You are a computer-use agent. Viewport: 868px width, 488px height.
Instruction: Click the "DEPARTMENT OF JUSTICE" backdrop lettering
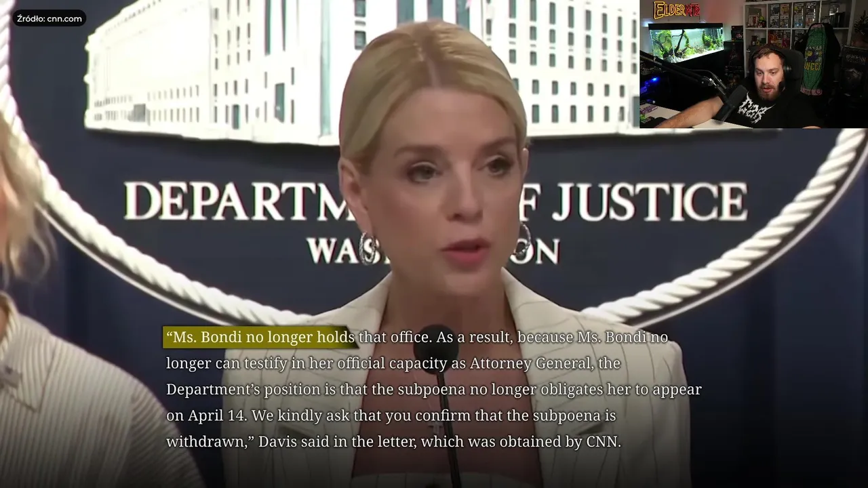pyautogui.click(x=435, y=202)
